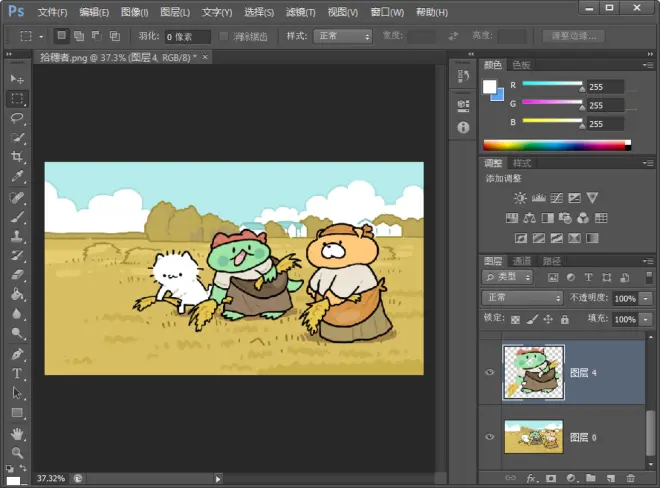Open the Info panel icon
Image resolution: width=660 pixels, height=488 pixels.
(463, 127)
